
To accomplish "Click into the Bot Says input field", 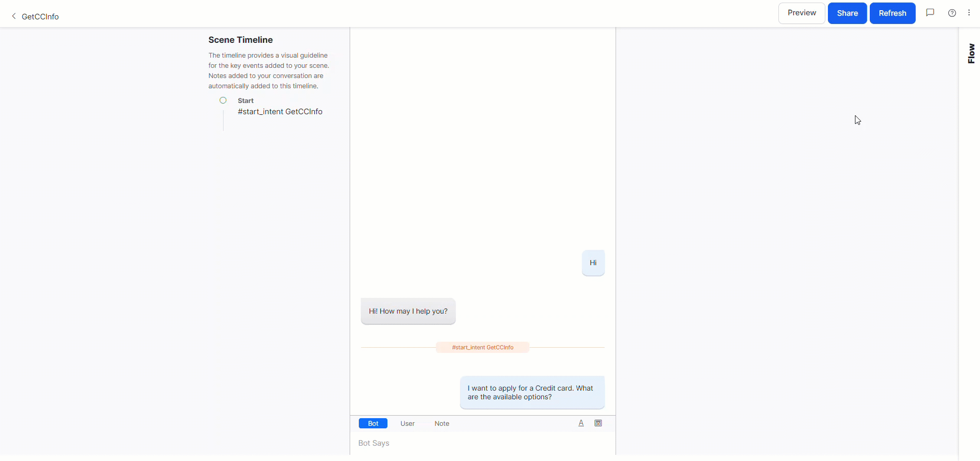I will [482, 443].
